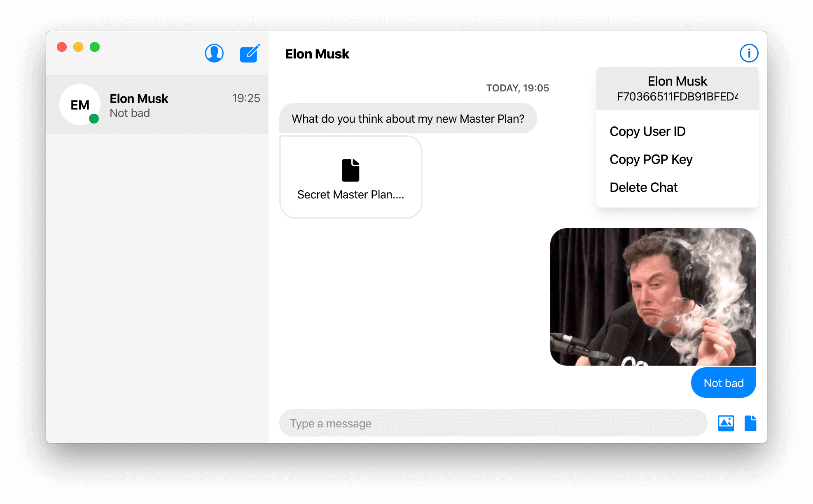Attach a file using document icon

point(750,423)
